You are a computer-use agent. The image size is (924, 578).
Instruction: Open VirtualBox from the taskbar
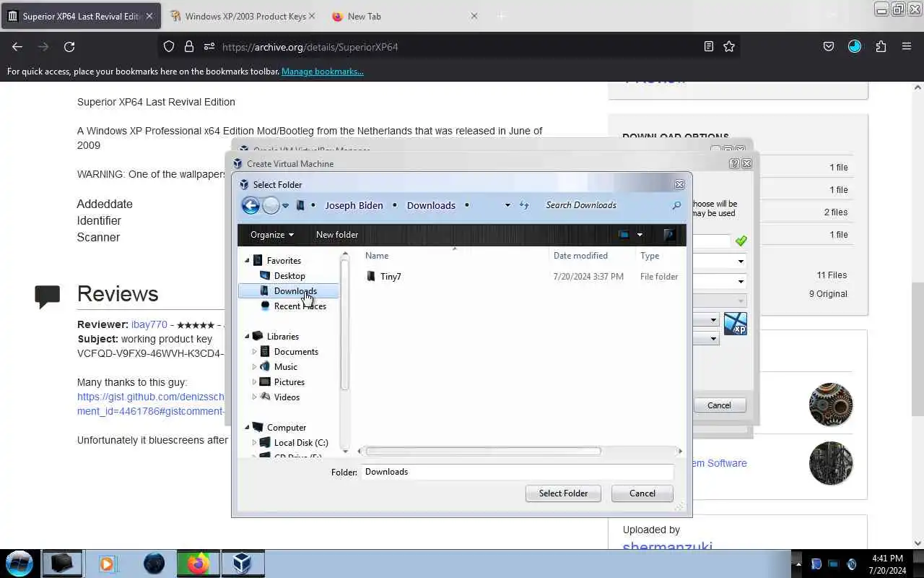tap(243, 564)
